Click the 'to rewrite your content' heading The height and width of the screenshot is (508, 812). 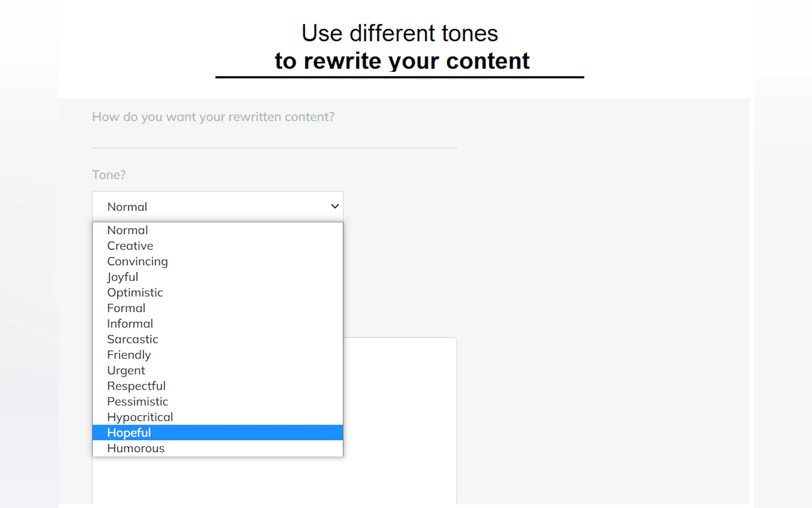402,61
